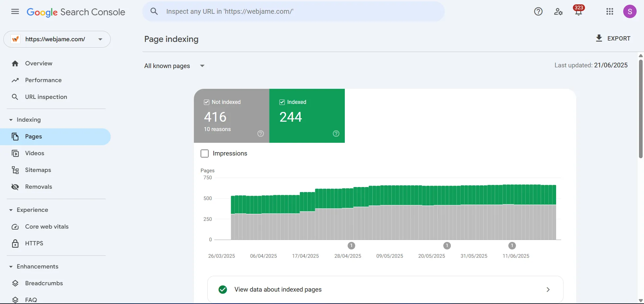This screenshot has height=304, width=644.
Task: Click chart annotation marker near 20/05/2025
Action: pyautogui.click(x=447, y=246)
